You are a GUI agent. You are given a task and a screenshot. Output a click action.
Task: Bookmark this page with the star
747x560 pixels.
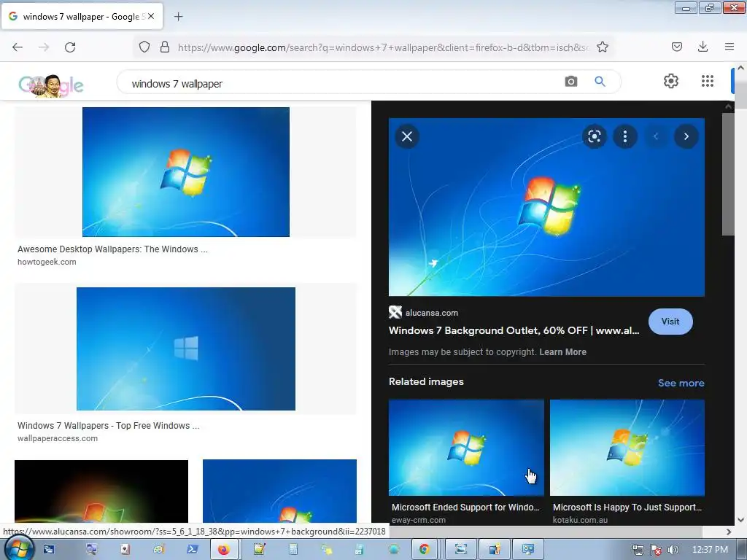pyautogui.click(x=602, y=47)
